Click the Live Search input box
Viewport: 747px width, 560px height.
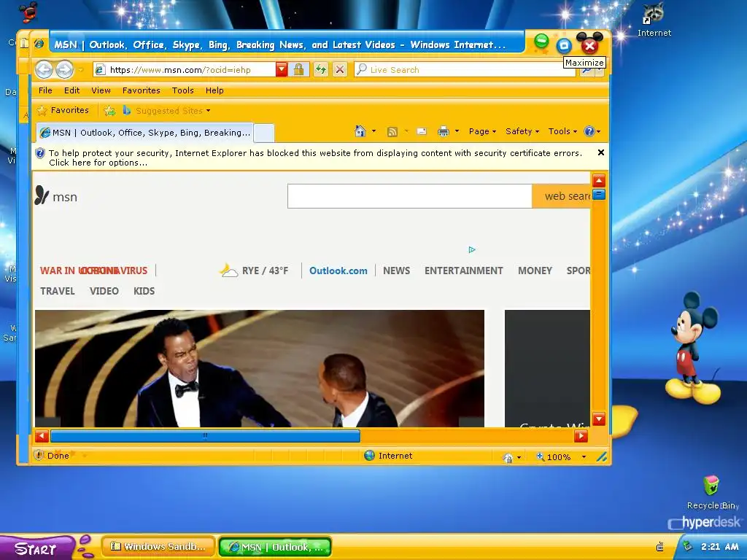(x=465, y=70)
